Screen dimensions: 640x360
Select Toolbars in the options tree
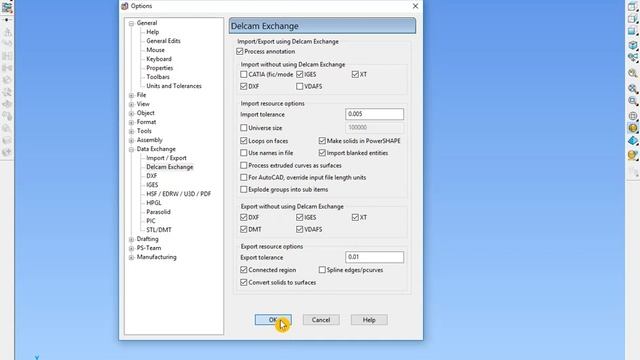(x=158, y=77)
